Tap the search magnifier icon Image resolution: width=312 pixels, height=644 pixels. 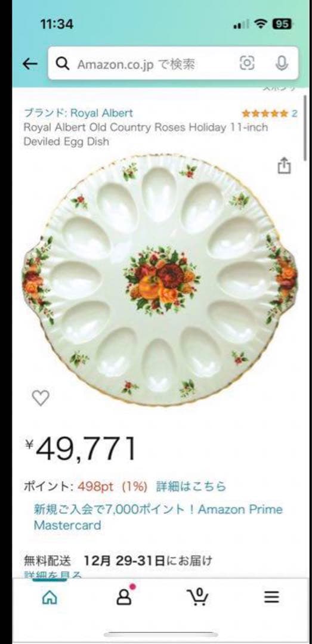63,64
